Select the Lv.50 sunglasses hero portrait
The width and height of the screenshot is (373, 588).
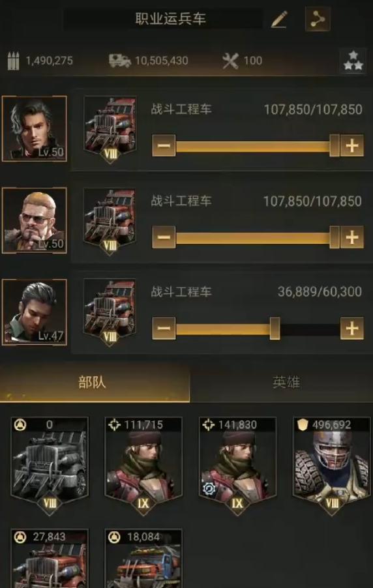pyautogui.click(x=35, y=220)
